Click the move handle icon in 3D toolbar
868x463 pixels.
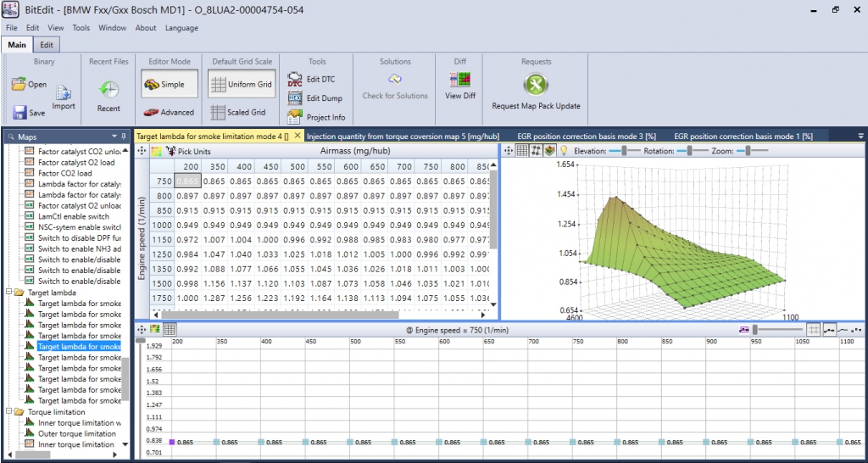click(x=509, y=150)
